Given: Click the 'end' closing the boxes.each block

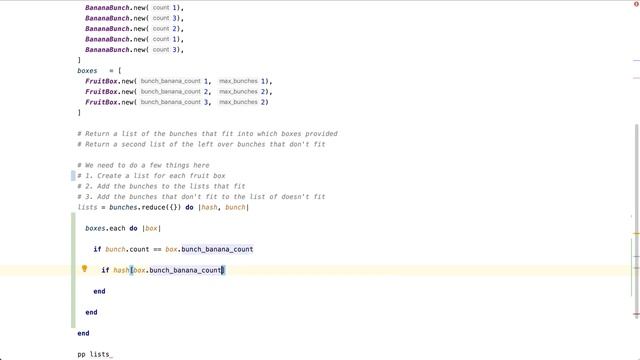Looking at the screenshot, I should coord(91,312).
